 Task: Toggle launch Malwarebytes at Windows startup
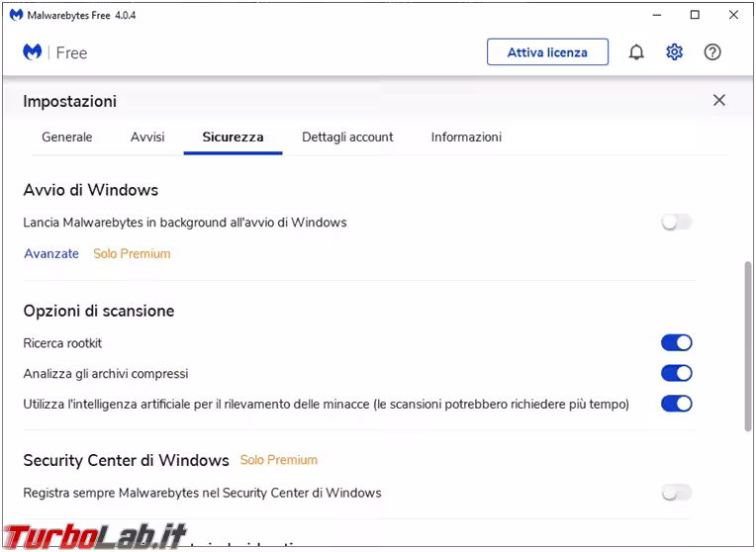coord(677,223)
